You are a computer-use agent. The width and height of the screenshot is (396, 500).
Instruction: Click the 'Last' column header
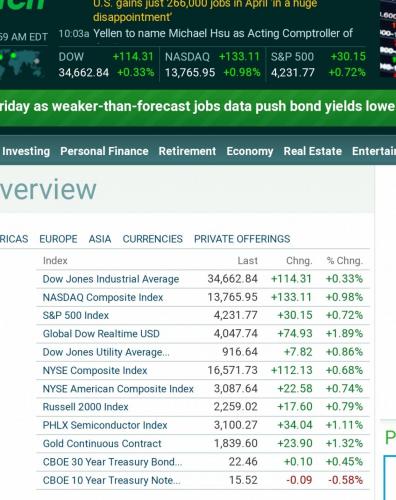pyautogui.click(x=248, y=260)
